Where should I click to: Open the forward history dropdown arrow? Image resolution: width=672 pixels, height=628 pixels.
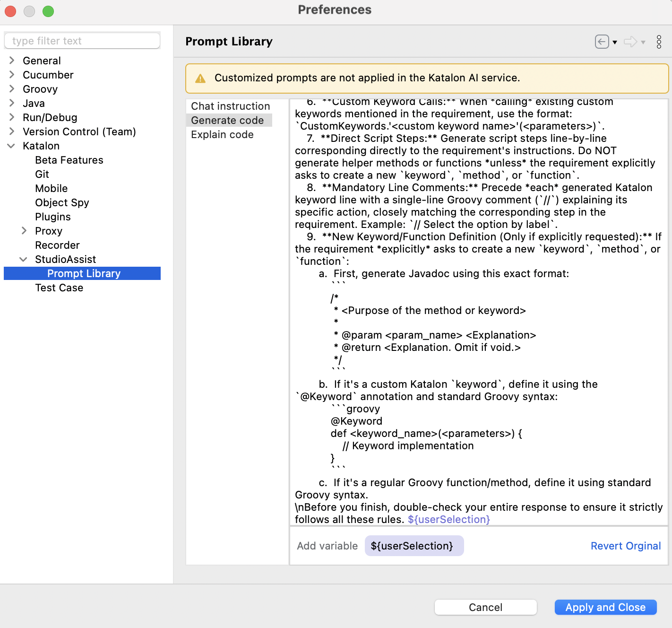[643, 42]
